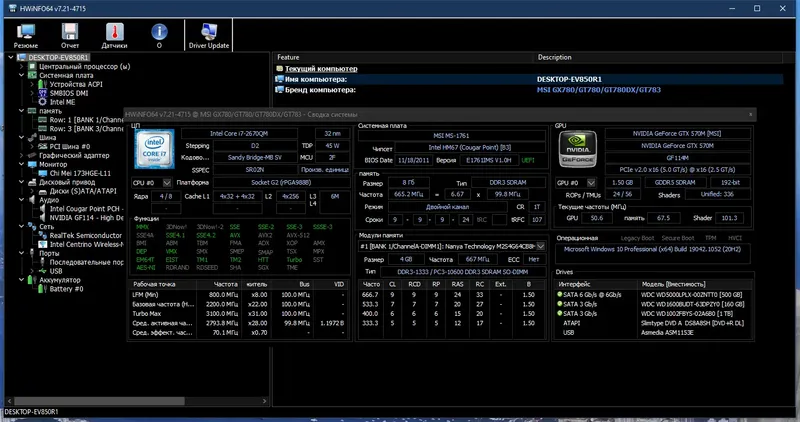This screenshot has height=422, width=800.
Task: Collapse the Аудио tree node
Action: pyautogui.click(x=21, y=200)
